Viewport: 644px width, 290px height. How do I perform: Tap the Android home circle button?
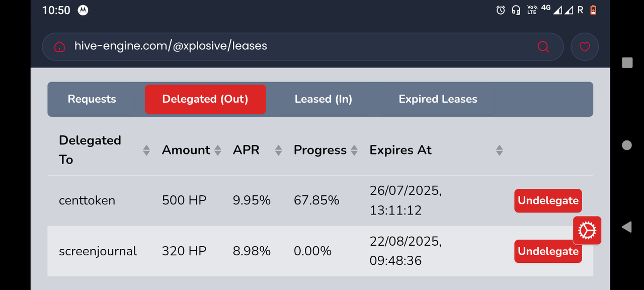click(627, 145)
